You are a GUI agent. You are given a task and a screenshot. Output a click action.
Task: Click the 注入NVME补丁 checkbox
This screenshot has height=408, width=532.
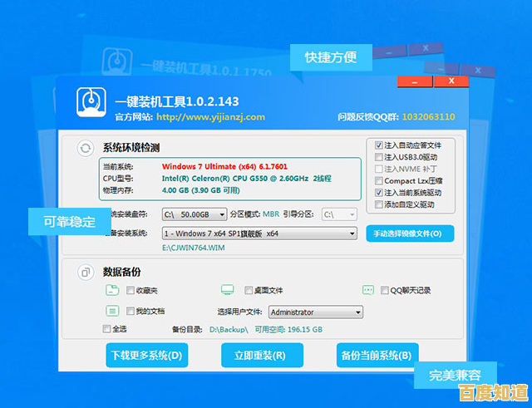pos(379,169)
